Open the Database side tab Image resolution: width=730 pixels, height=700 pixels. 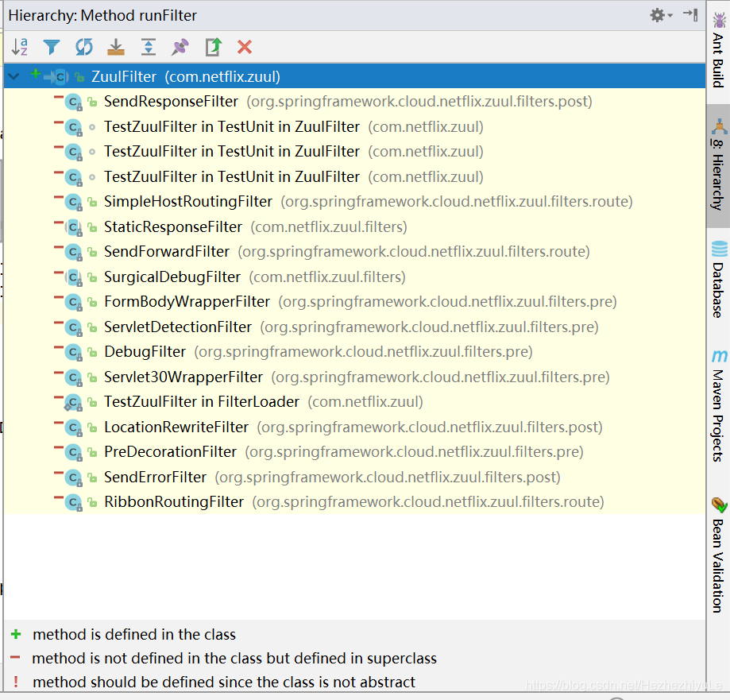tap(718, 280)
